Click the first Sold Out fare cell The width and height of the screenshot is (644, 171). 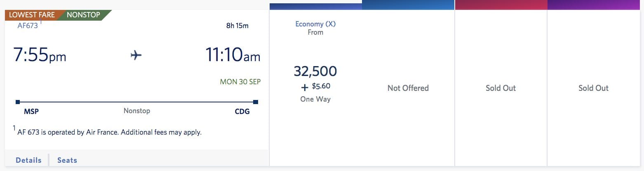tap(501, 88)
